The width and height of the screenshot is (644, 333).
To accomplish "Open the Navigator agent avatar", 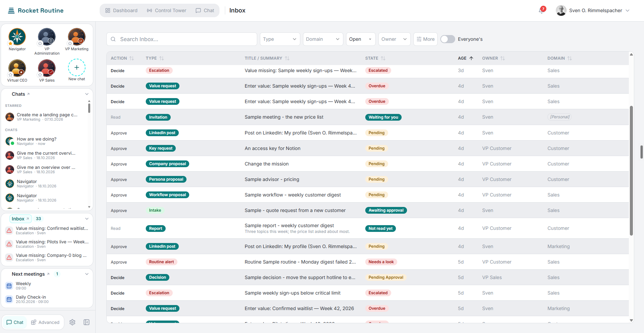I will [17, 37].
